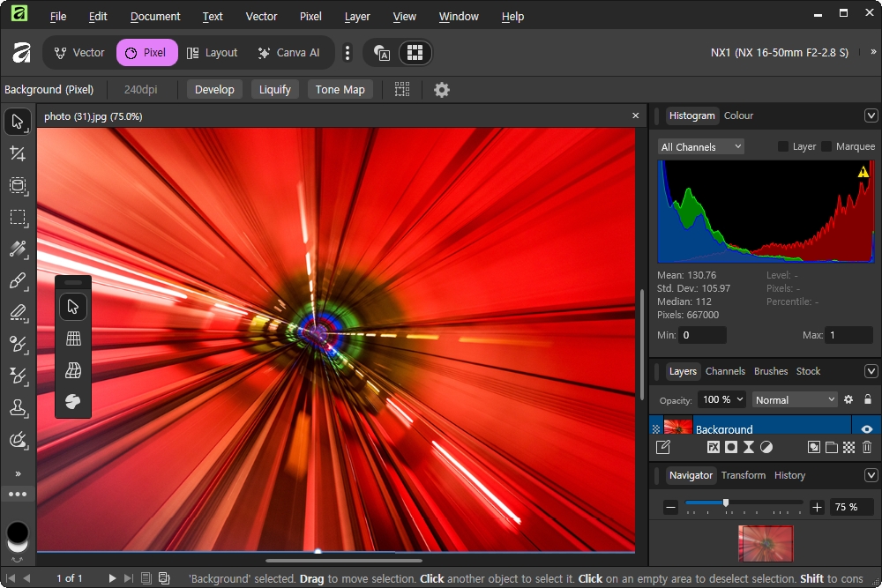Expand the Layers panel options menu

point(871,371)
